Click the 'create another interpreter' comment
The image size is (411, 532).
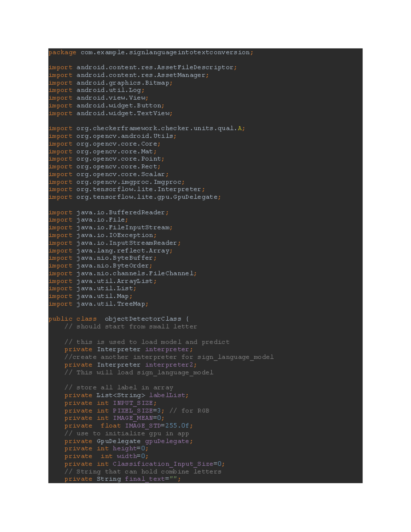point(169,357)
